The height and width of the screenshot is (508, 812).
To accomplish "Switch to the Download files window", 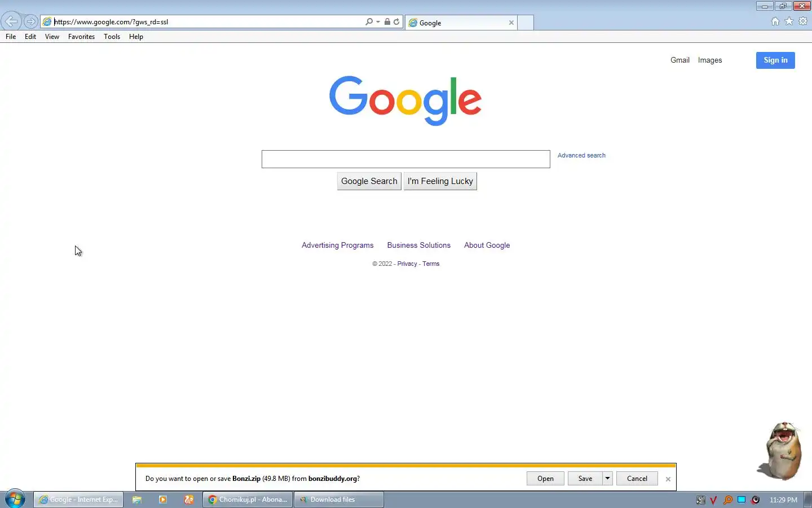I will (x=339, y=500).
